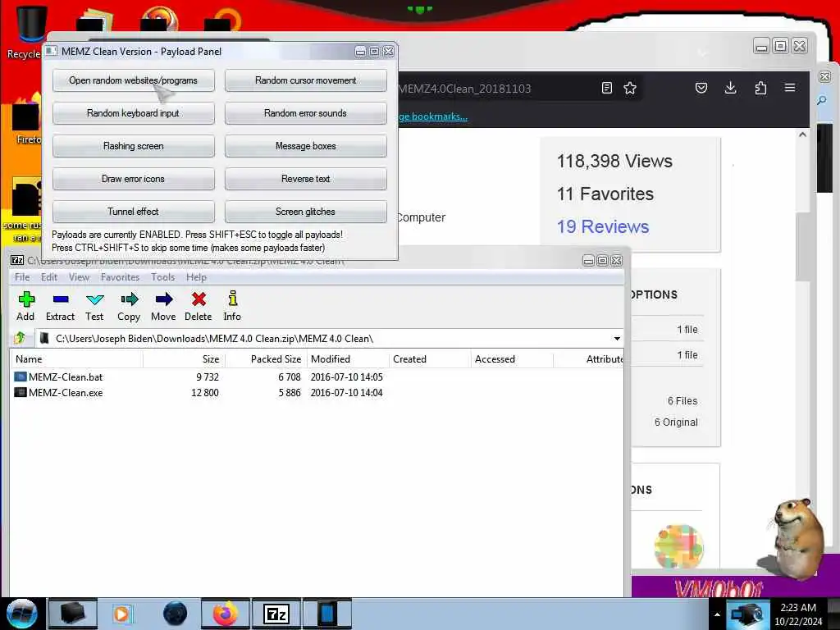Show hidden system tray icons
The width and height of the screenshot is (840, 630).
pyautogui.click(x=717, y=614)
